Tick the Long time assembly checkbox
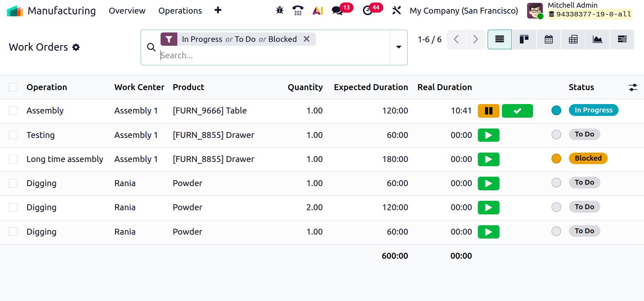The image size is (644, 301). 13,159
